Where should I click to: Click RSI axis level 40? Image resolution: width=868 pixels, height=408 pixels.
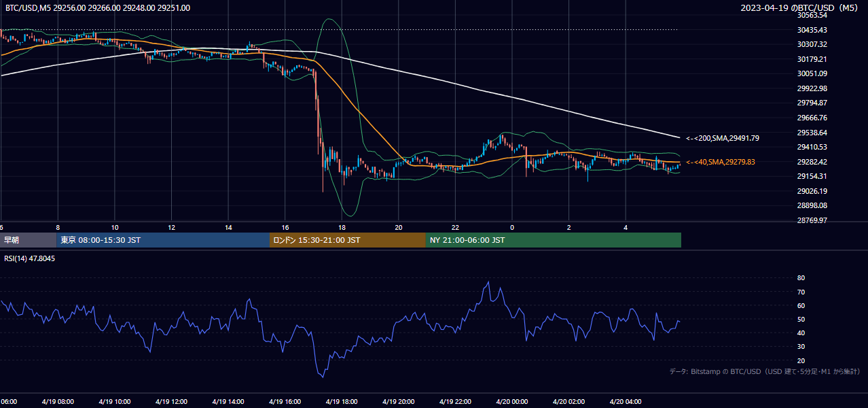pos(801,333)
